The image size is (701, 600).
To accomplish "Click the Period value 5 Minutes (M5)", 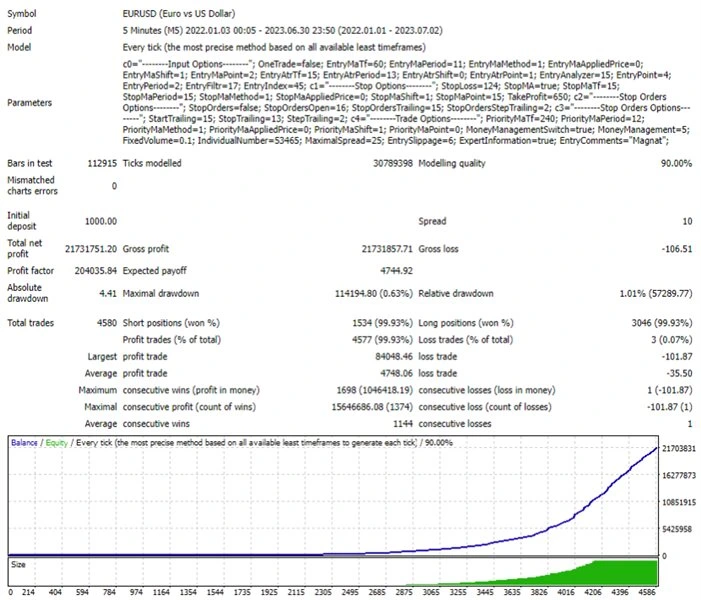I will click(152, 30).
